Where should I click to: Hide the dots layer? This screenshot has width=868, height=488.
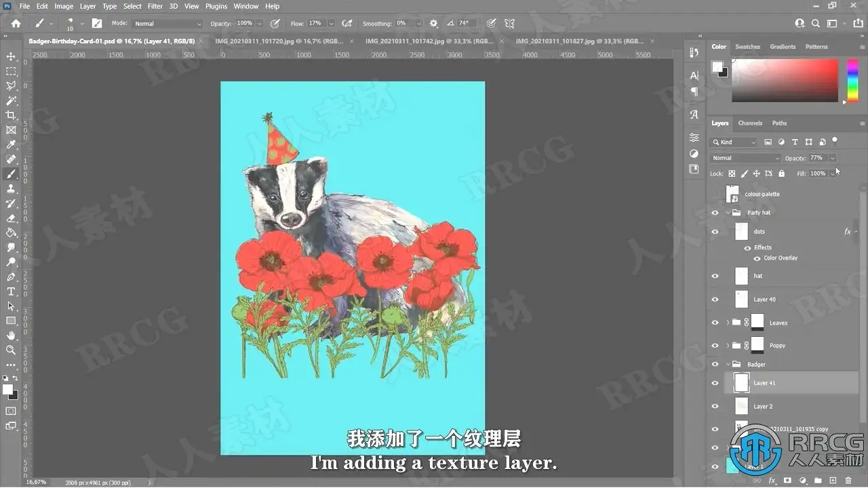point(715,232)
